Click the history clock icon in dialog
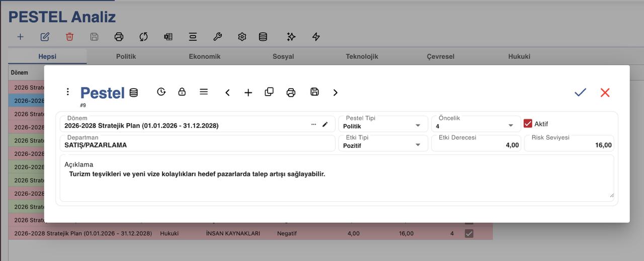 pyautogui.click(x=161, y=92)
